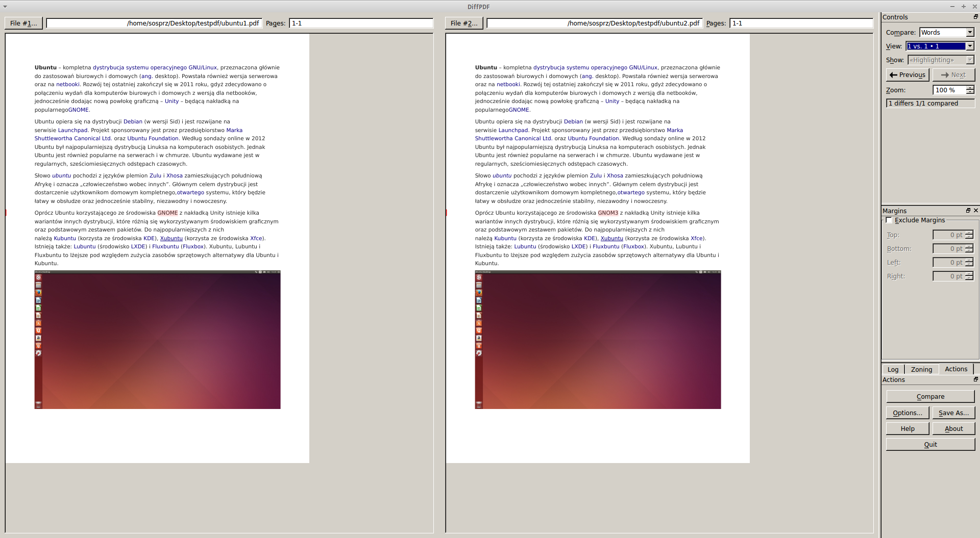Screen dimensions: 980x538
Task: Enable the Exclude Margins checkbox
Action: pyautogui.click(x=889, y=220)
